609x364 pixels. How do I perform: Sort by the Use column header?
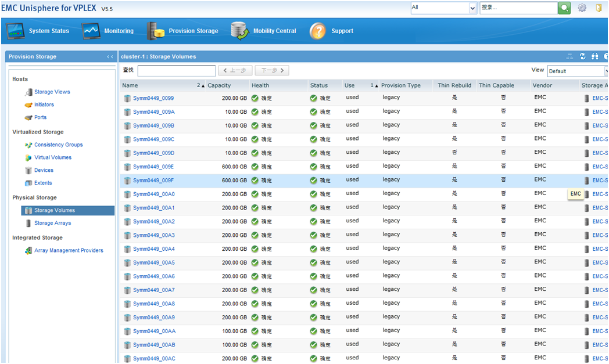350,85
